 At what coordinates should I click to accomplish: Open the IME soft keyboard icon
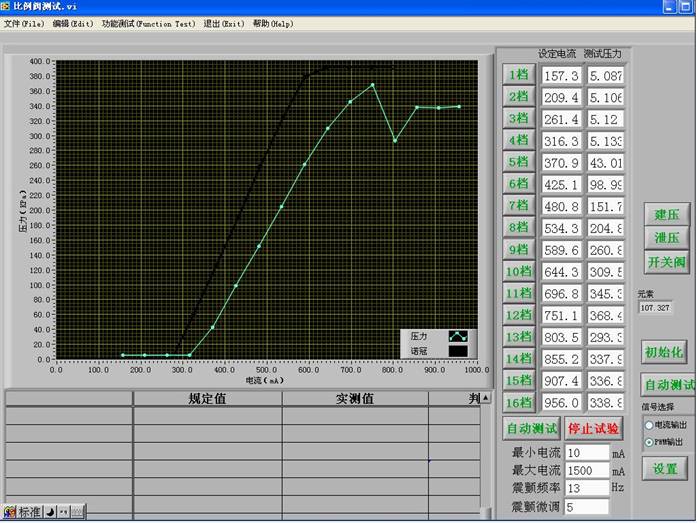pos(76,512)
